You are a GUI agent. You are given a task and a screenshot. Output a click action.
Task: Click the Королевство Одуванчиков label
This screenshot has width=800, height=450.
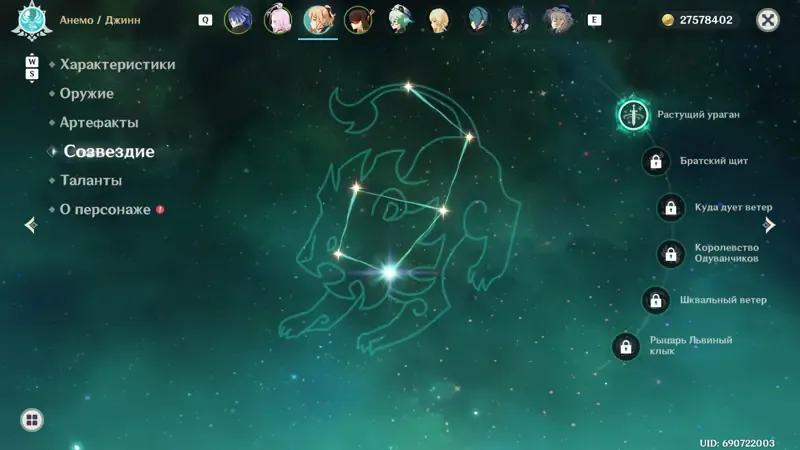pyautogui.click(x=727, y=253)
